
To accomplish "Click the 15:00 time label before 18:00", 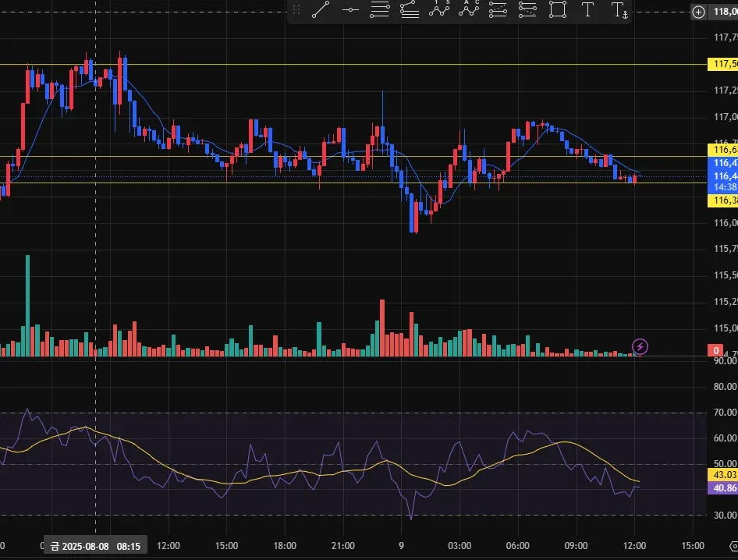I will [226, 546].
